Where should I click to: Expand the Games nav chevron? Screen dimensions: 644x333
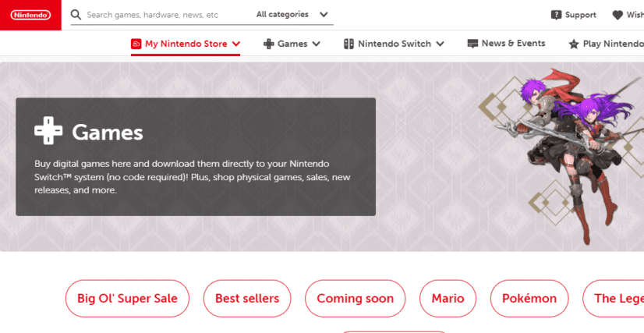[316, 44]
